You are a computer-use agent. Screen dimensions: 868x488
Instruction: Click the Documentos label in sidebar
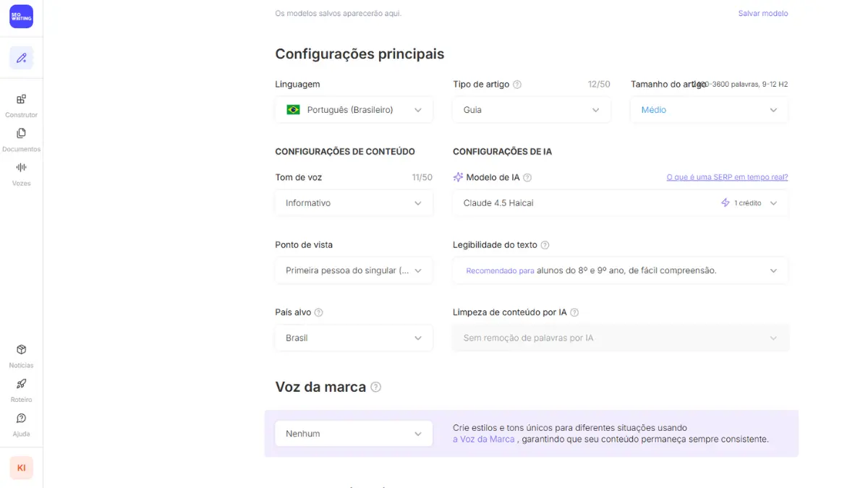(21, 149)
